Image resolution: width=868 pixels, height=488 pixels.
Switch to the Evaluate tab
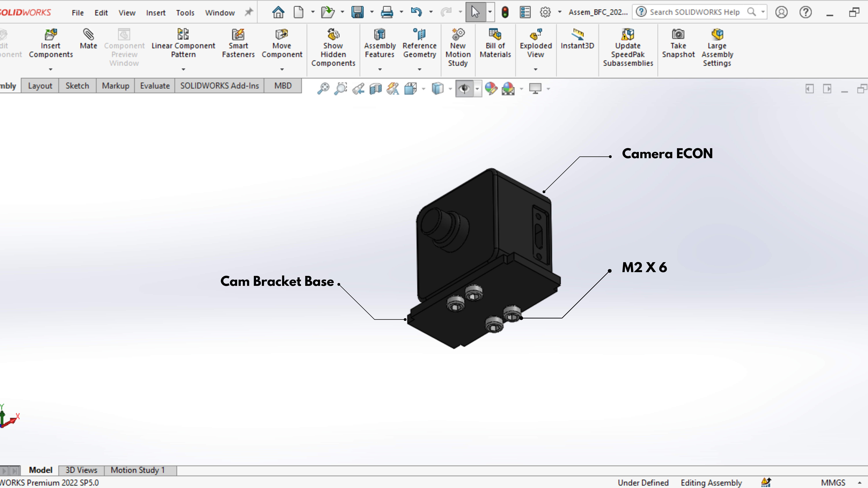(x=155, y=86)
